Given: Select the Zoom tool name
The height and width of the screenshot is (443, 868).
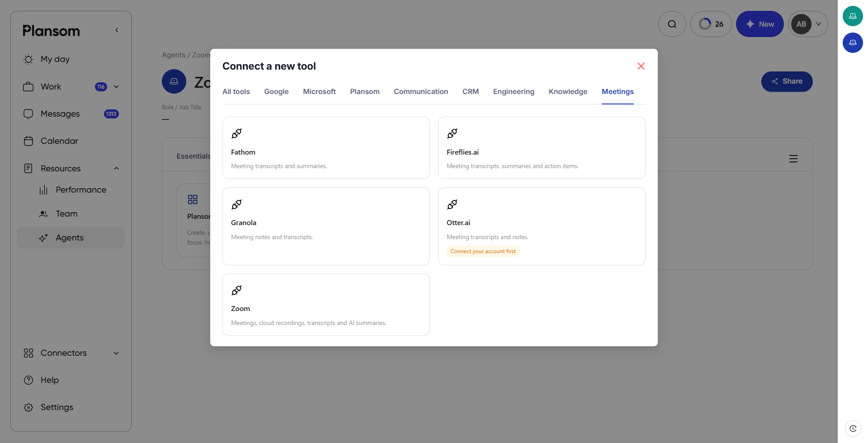Looking at the screenshot, I should 241,309.
